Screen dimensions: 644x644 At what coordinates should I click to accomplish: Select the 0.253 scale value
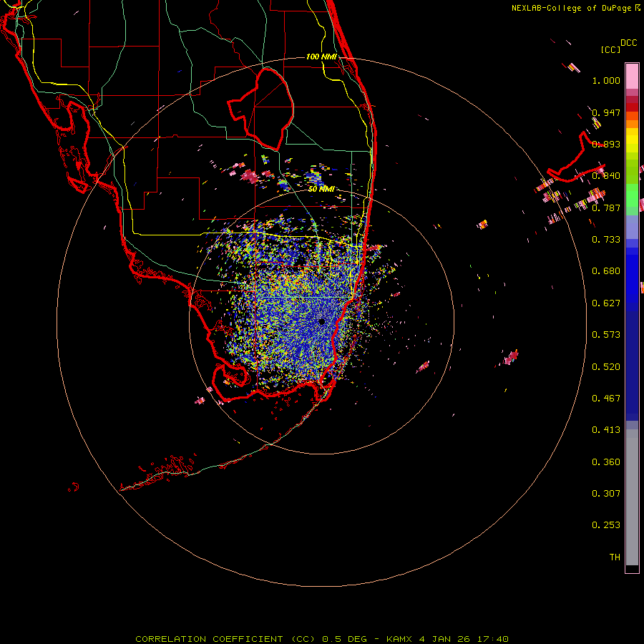click(606, 525)
